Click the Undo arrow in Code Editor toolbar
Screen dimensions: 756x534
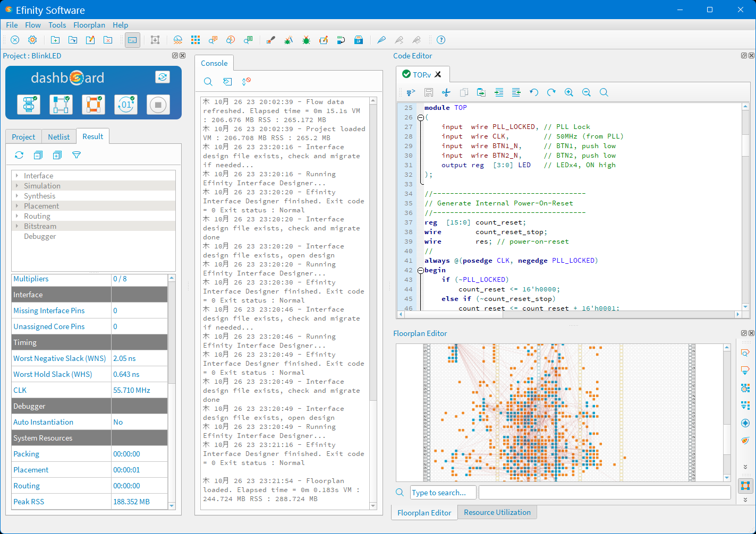pyautogui.click(x=534, y=92)
